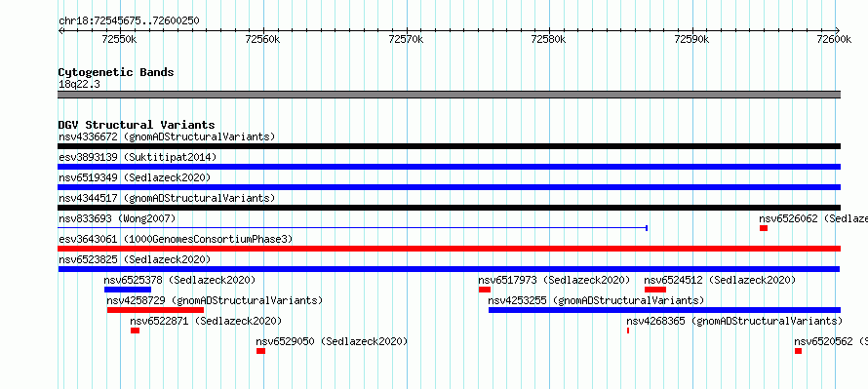Select the red bar under nsv6520562
Screen dimensions: 868x389
tap(798, 351)
